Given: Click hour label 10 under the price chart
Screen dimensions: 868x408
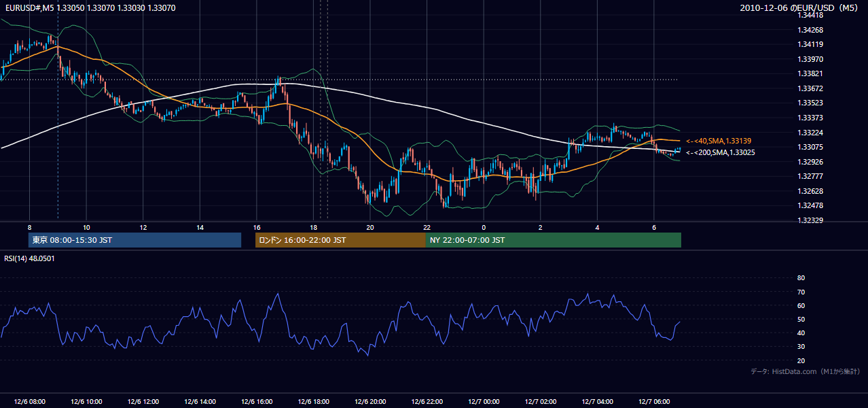Looking at the screenshot, I should (x=86, y=227).
